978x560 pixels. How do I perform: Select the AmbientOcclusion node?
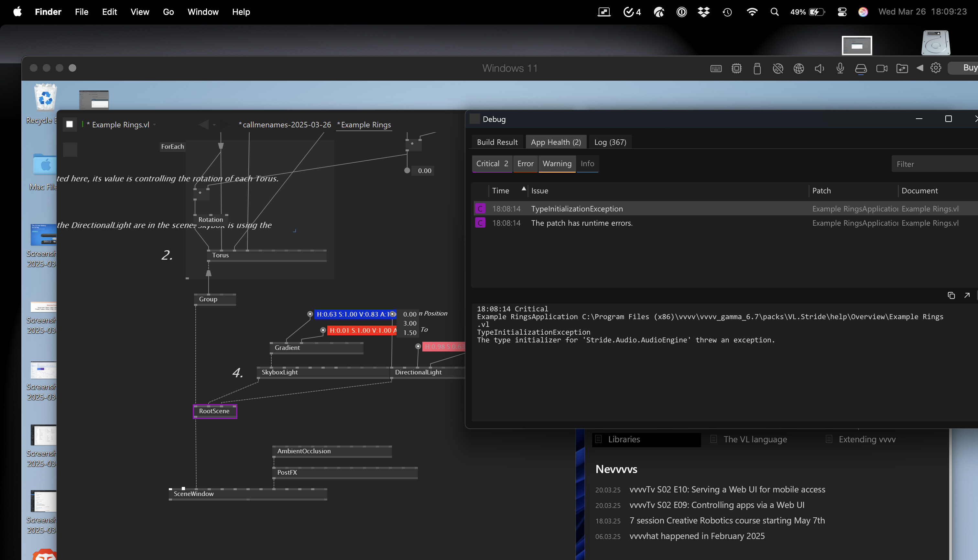point(332,452)
